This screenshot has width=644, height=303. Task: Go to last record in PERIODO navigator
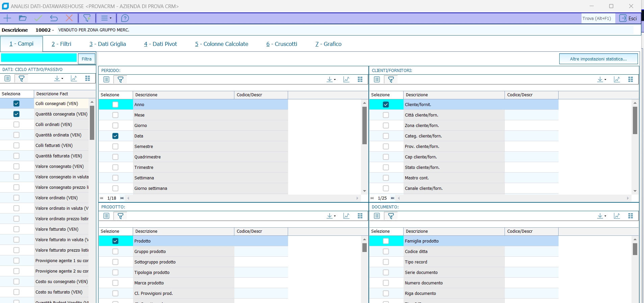122,198
